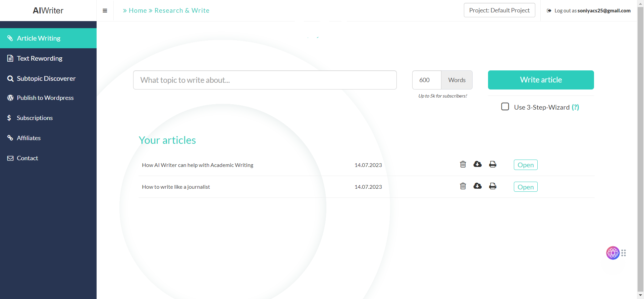Select Text Rewording from the sidebar

(x=48, y=58)
